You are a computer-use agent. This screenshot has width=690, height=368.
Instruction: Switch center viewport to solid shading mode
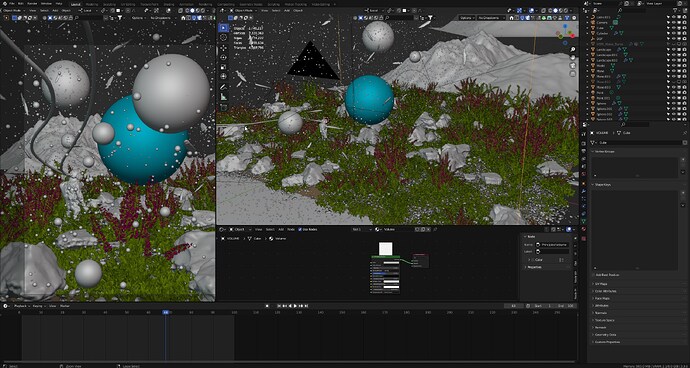coord(555,11)
